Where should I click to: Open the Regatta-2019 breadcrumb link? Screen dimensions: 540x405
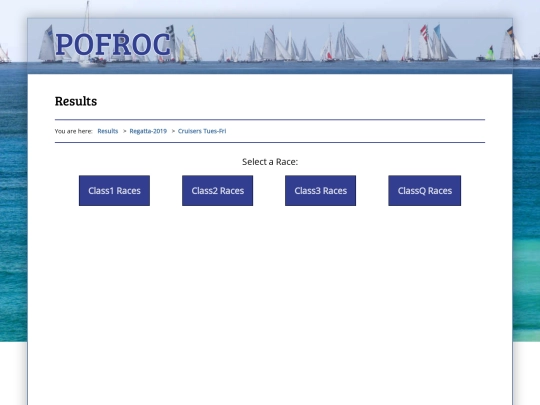click(x=148, y=131)
